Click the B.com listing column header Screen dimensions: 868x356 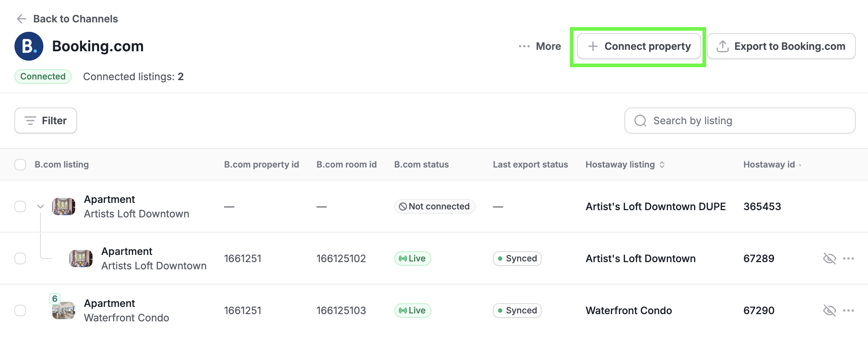click(62, 165)
